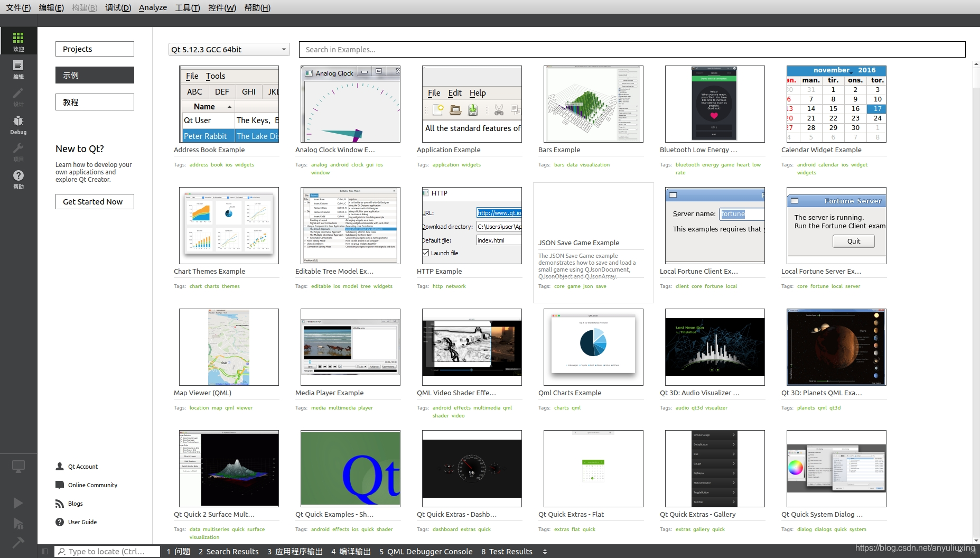Click the green Run triangle button
980x558 pixels.
point(18,503)
